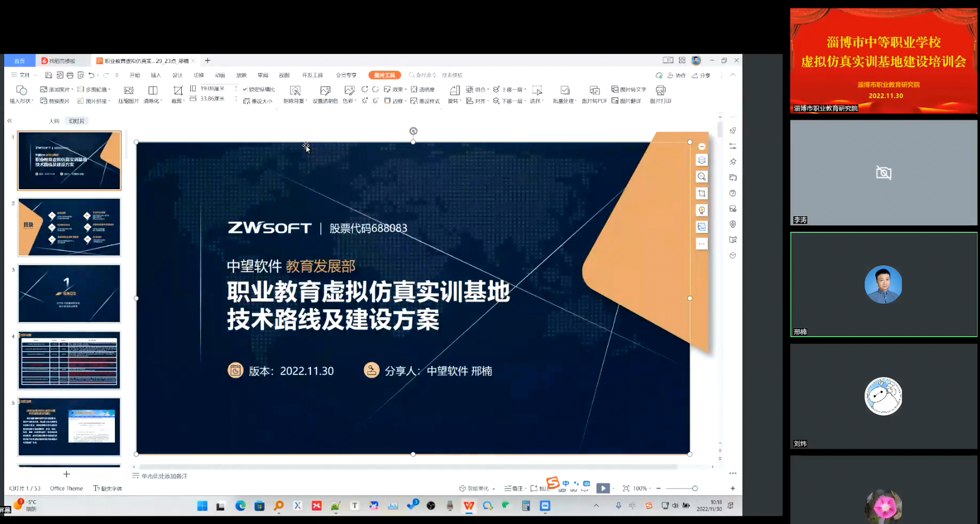Click the Print icon in quick toolbar
Image resolution: width=980 pixels, height=524 pixels.
pyautogui.click(x=70, y=75)
